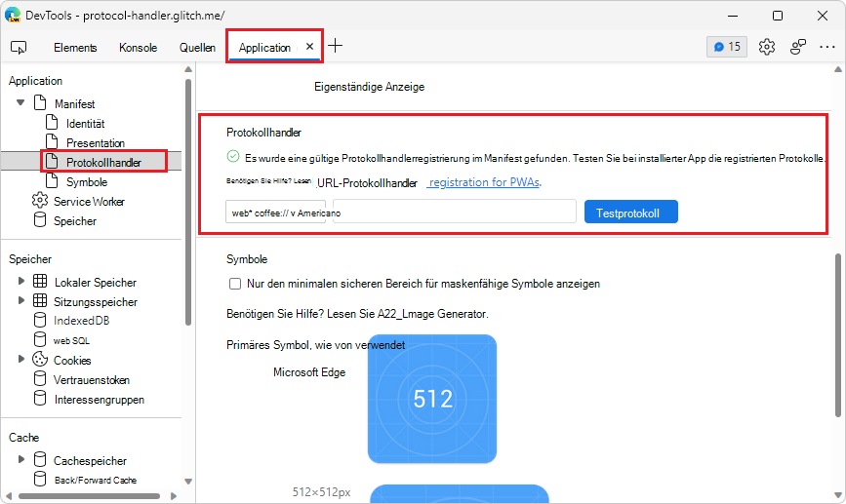846x504 pixels.
Task: Switch to the Konsole tab
Action: (x=138, y=47)
